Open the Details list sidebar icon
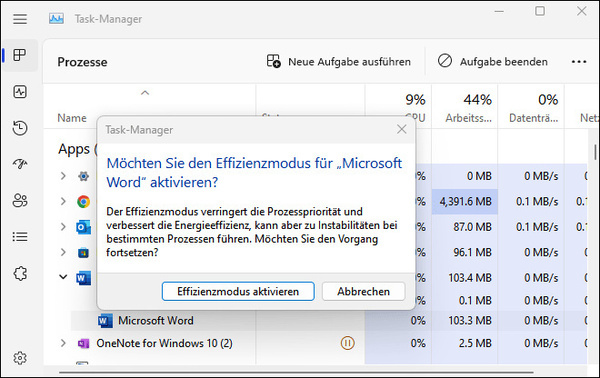The width and height of the screenshot is (600, 378). pyautogui.click(x=20, y=237)
